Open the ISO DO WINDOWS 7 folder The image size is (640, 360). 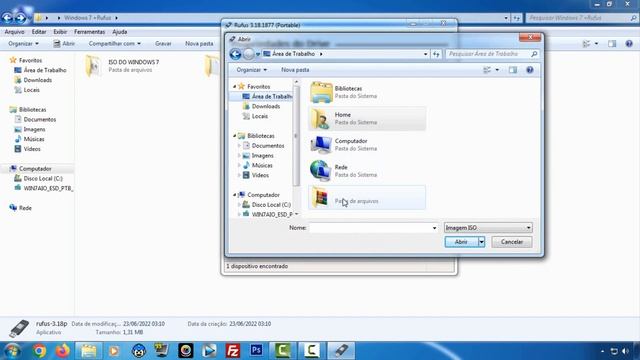[122, 66]
